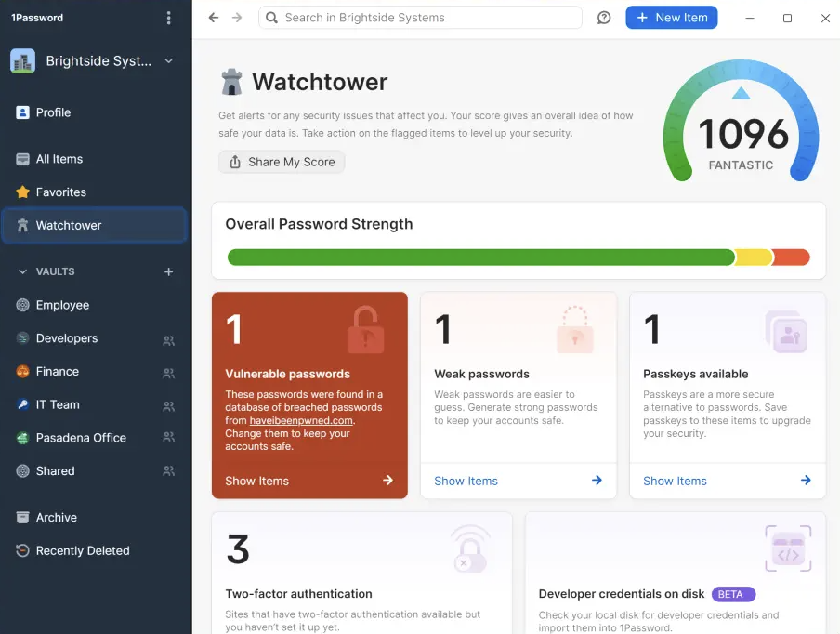Click the Watchtower page title

click(x=320, y=82)
